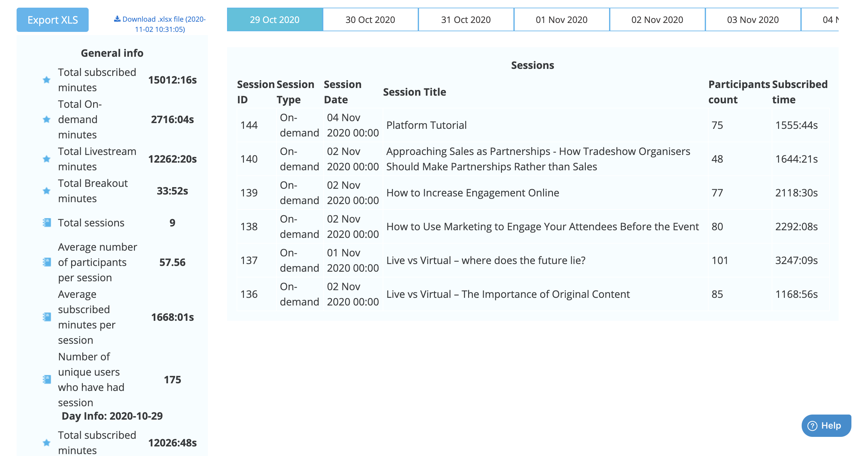Switch to the 31 Oct 2020 tab
The height and width of the screenshot is (456, 868).
466,20
